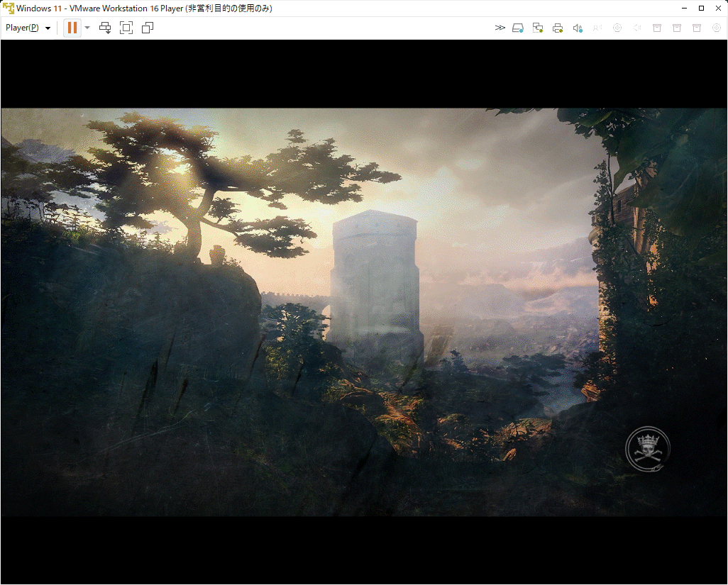Click the leftmost greyed-out archive box icon
The height and width of the screenshot is (585, 728).
657,28
